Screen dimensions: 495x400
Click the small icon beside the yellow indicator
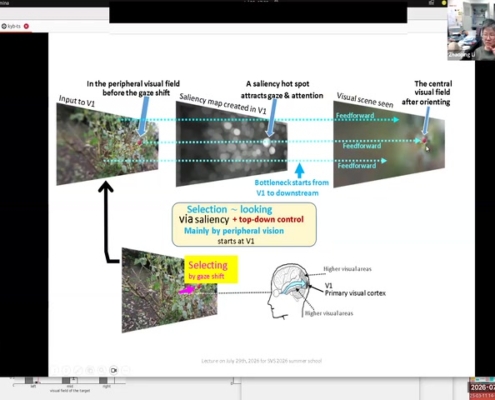click(x=432, y=2)
